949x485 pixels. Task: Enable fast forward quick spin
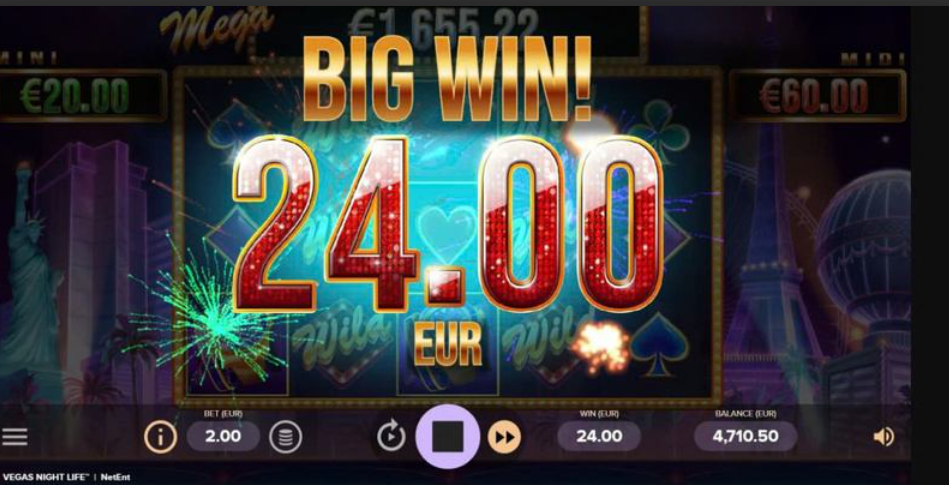click(504, 437)
